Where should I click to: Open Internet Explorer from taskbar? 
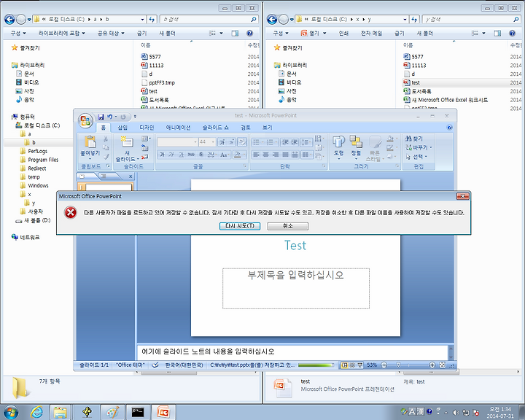[36, 412]
